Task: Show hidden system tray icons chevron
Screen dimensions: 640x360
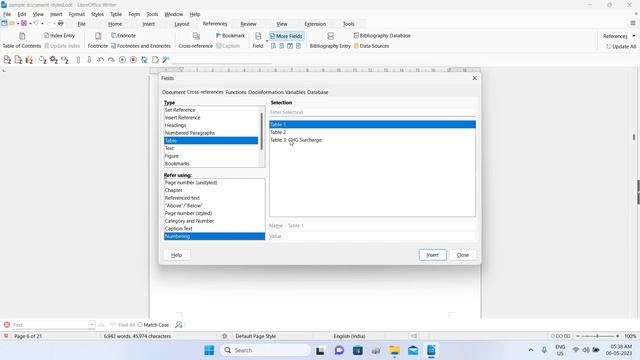Action: [531, 350]
